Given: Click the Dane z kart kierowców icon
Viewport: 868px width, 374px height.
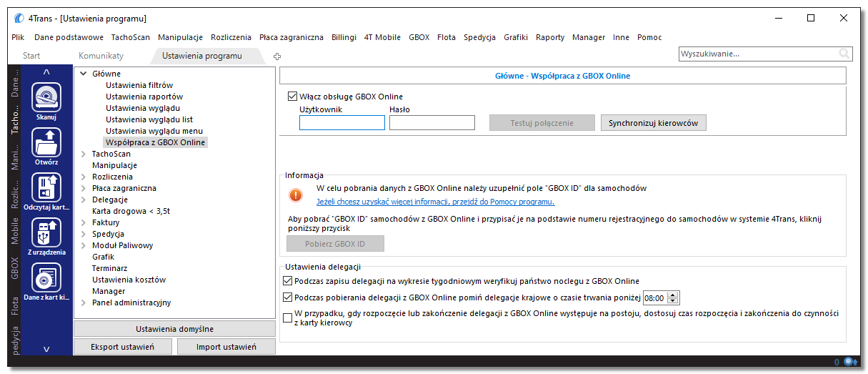Looking at the screenshot, I should pos(46,277).
